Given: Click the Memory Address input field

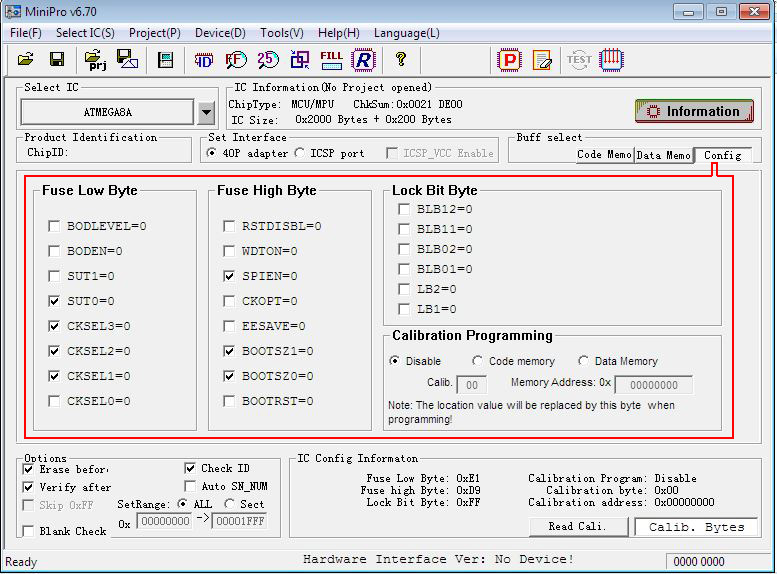Looking at the screenshot, I should point(652,385).
